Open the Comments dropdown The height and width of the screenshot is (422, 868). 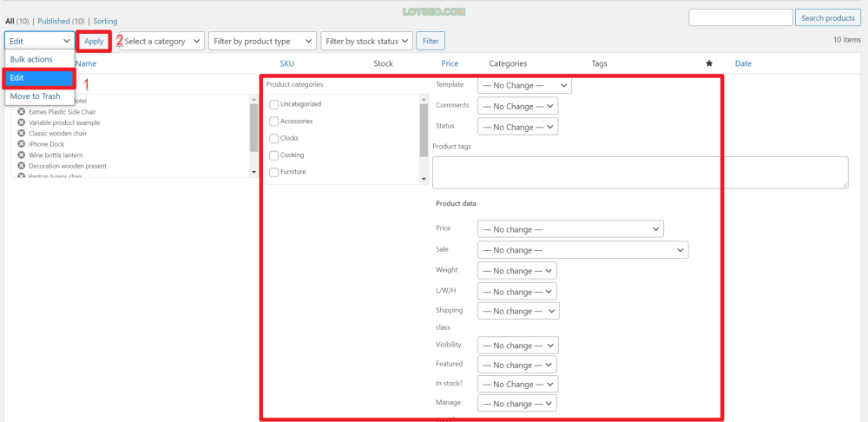(x=517, y=106)
